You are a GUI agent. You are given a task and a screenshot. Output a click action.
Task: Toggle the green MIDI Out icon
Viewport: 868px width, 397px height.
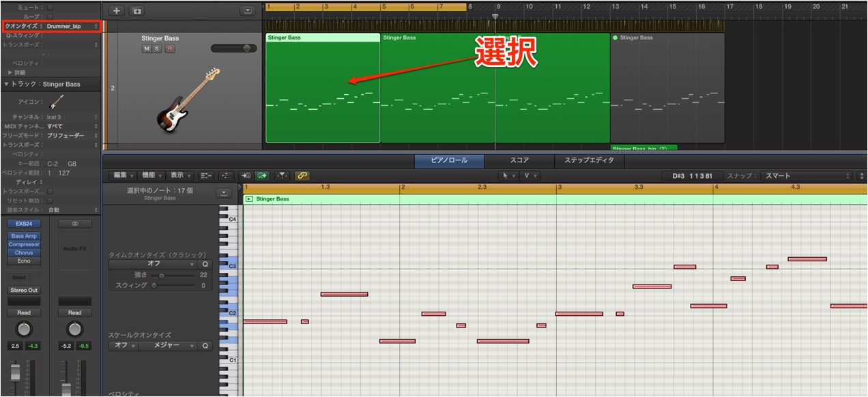261,176
